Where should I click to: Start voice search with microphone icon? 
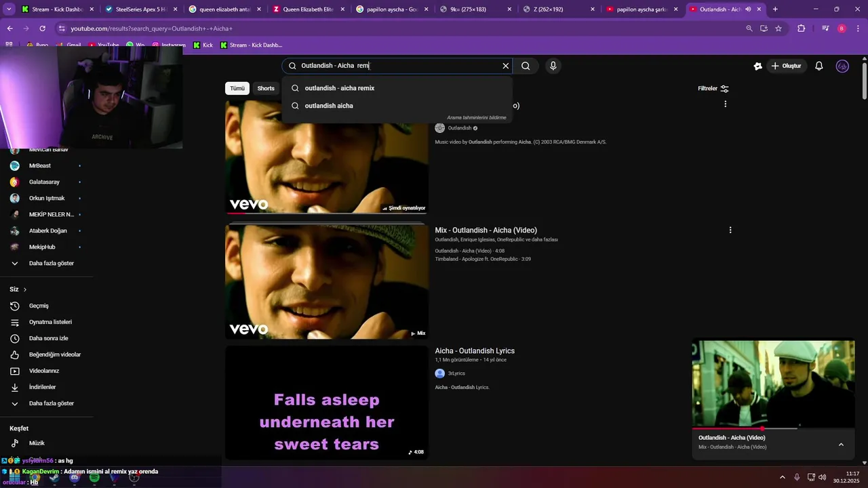tap(553, 66)
